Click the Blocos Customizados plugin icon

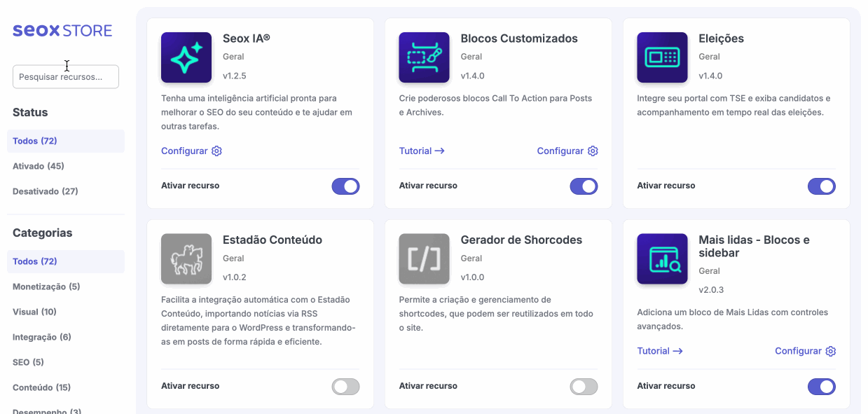pyautogui.click(x=424, y=57)
